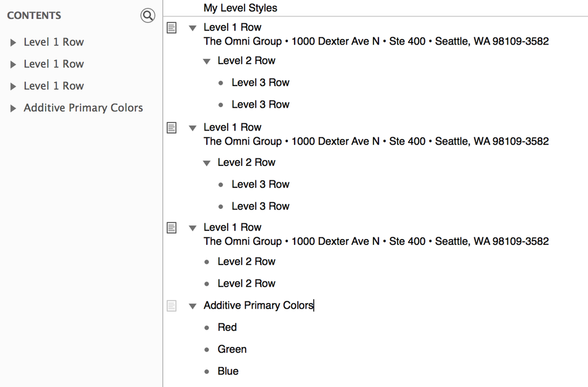
Task: Click the dimmed note icon beside Additive Primary Colors
Action: 171,305
